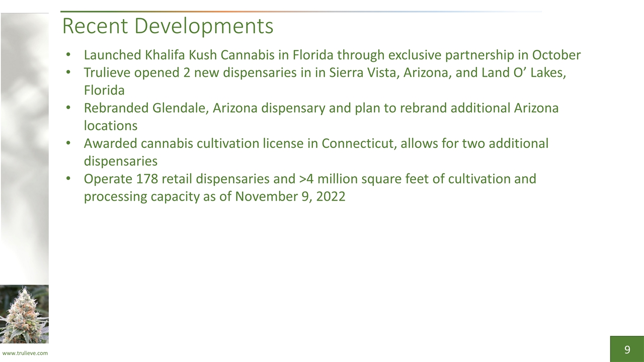The width and height of the screenshot is (644, 362).
Task: Click the gradient header line above title
Action: 301,12
